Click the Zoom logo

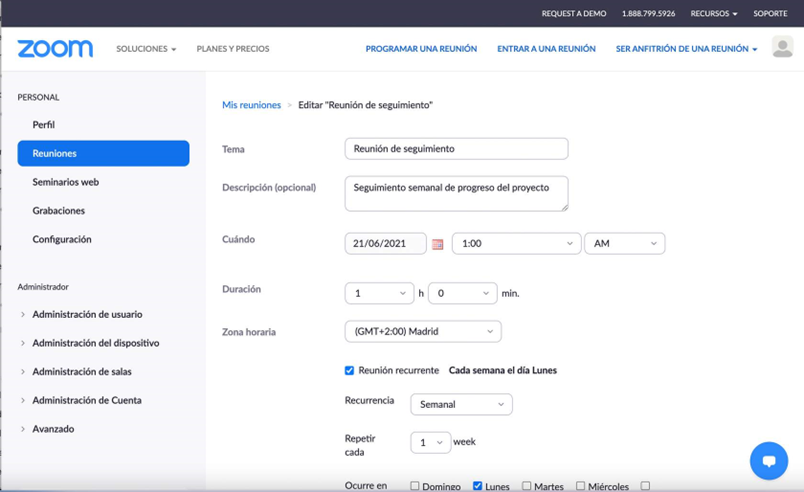point(55,49)
